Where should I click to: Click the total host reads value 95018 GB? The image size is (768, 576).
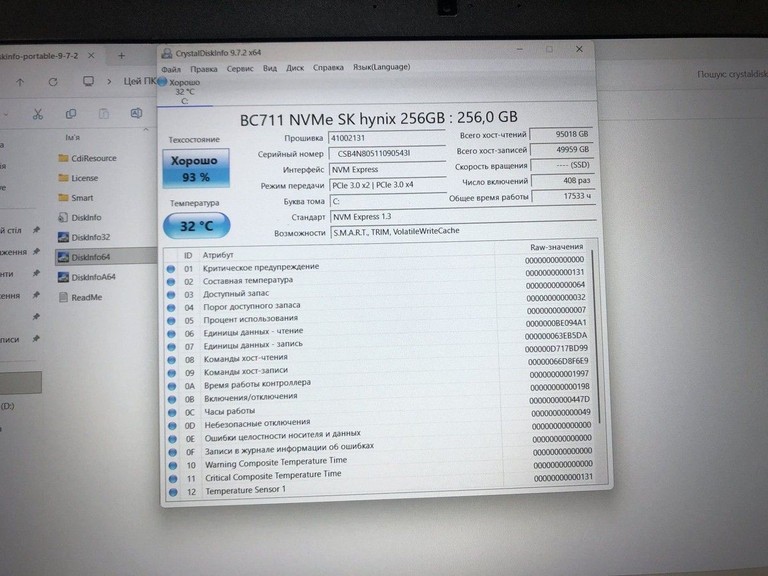(x=561, y=134)
